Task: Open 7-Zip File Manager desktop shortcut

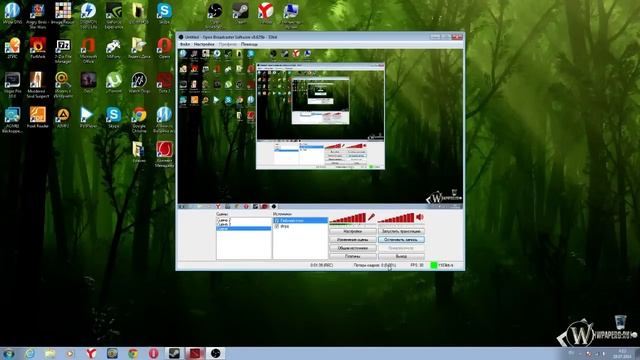Action: tap(63, 51)
